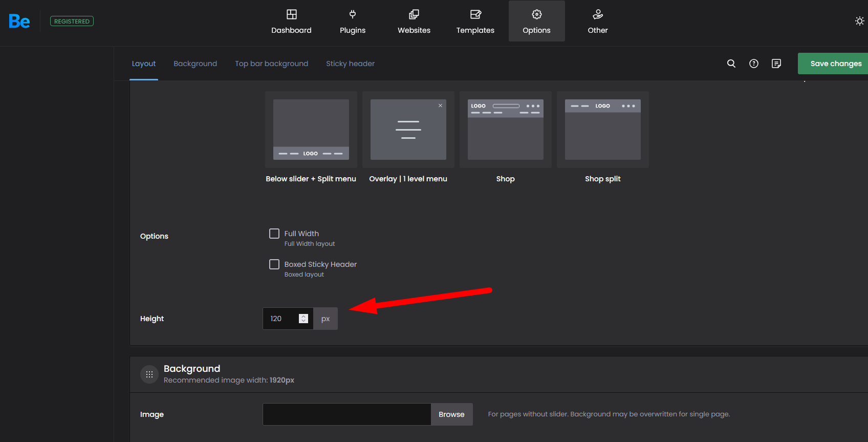Toggle light/dark mode sun icon
Image resolution: width=868 pixels, height=442 pixels.
tap(859, 21)
